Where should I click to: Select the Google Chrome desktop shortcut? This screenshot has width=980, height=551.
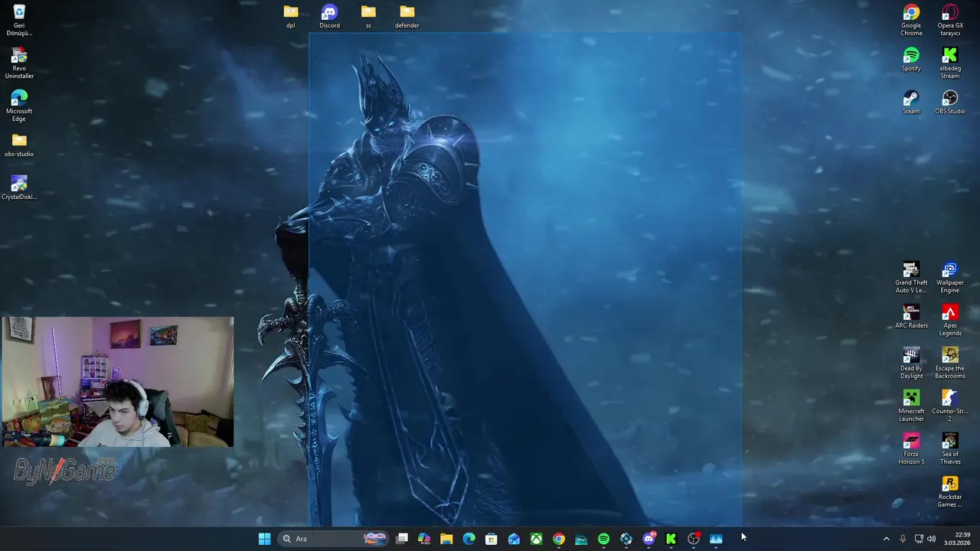[911, 20]
